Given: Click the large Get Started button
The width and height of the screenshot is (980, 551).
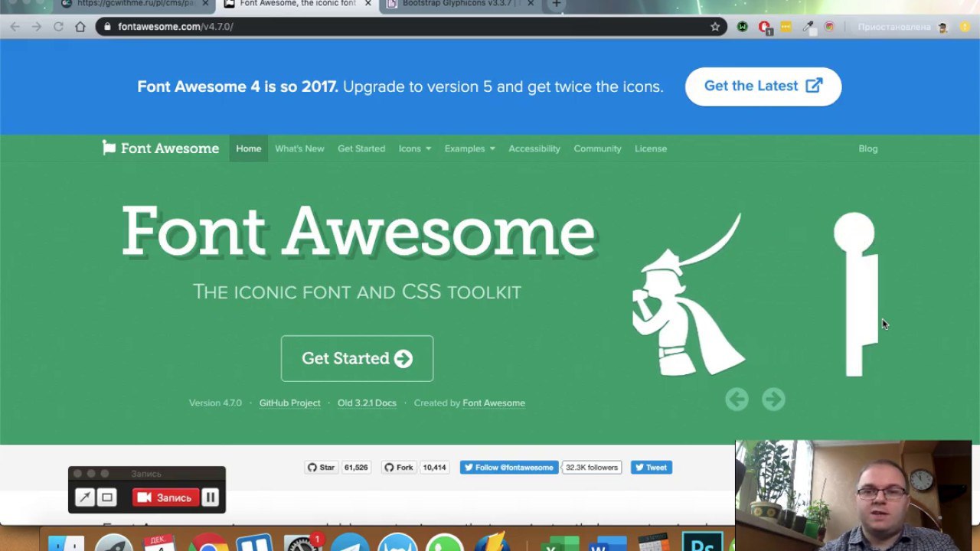Looking at the screenshot, I should click(357, 358).
